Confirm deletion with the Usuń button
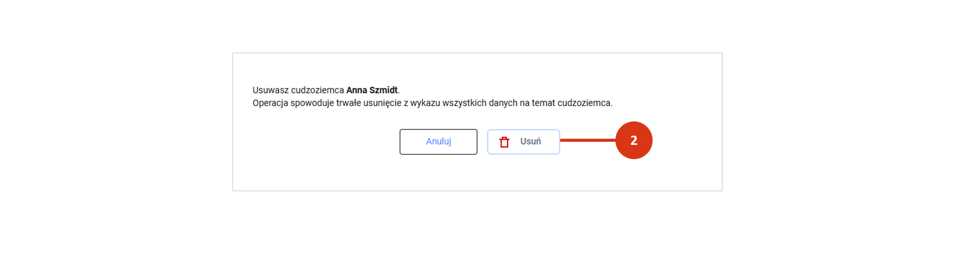The height and width of the screenshot is (253, 980). pos(523,142)
